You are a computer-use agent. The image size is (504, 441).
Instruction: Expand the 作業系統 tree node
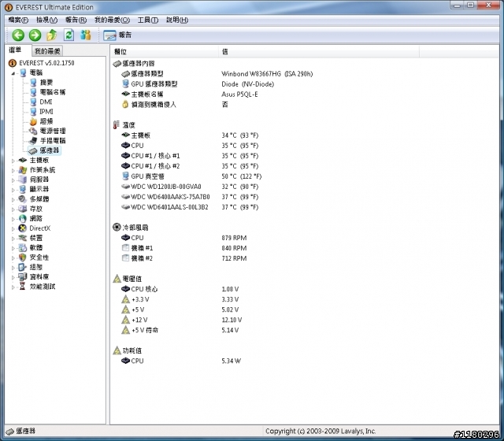(x=13, y=170)
